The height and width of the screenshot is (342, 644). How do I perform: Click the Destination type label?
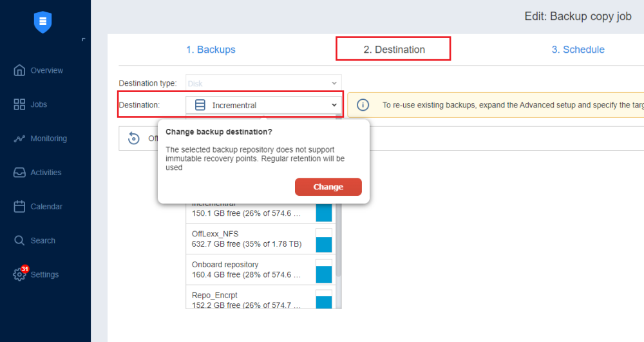(147, 83)
